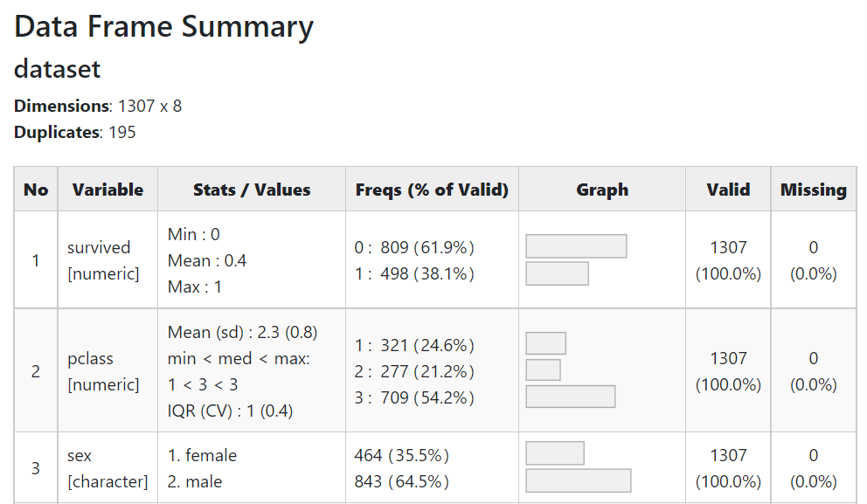Click the 'Data Frame Summary' heading

point(163,27)
